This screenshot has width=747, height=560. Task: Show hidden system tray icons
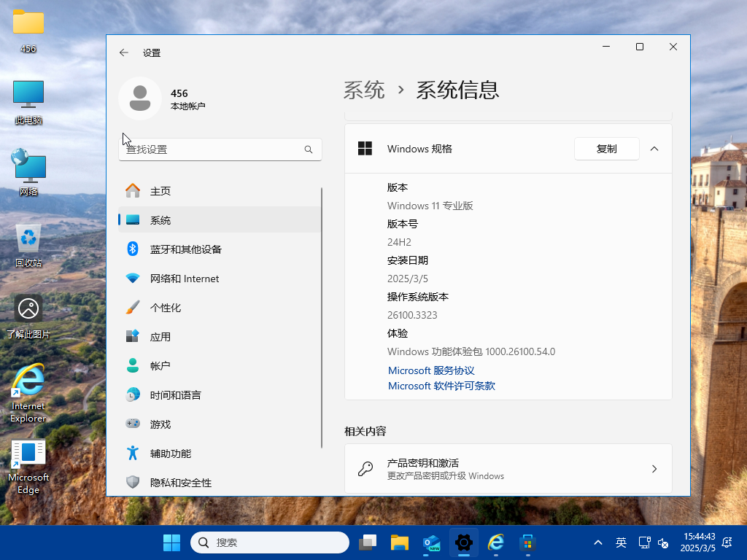tap(598, 542)
